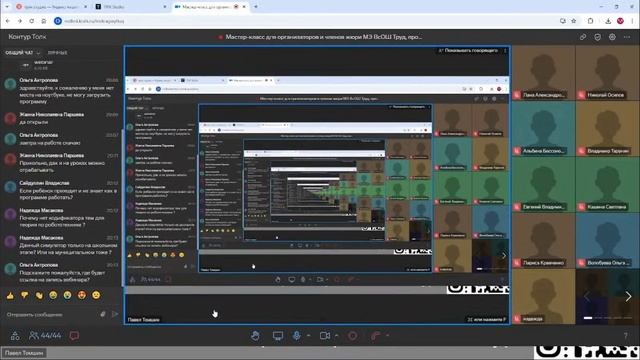Open the meeting more options menu

coord(627,37)
